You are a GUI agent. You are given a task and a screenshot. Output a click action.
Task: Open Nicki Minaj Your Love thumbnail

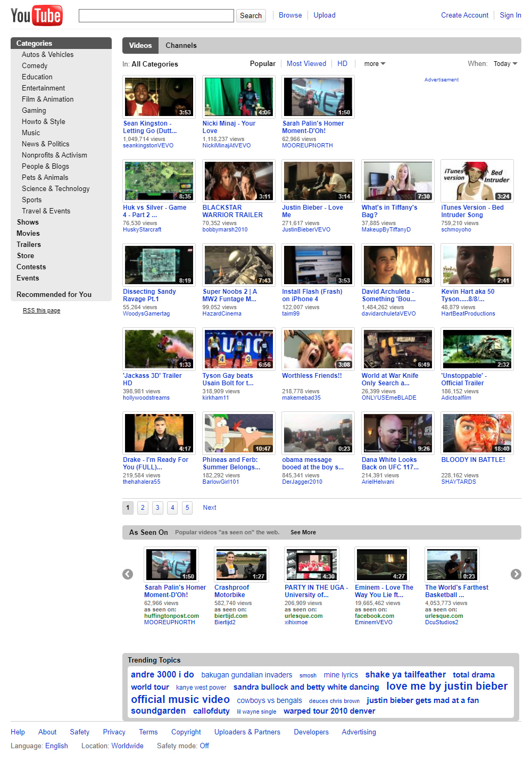point(238,97)
